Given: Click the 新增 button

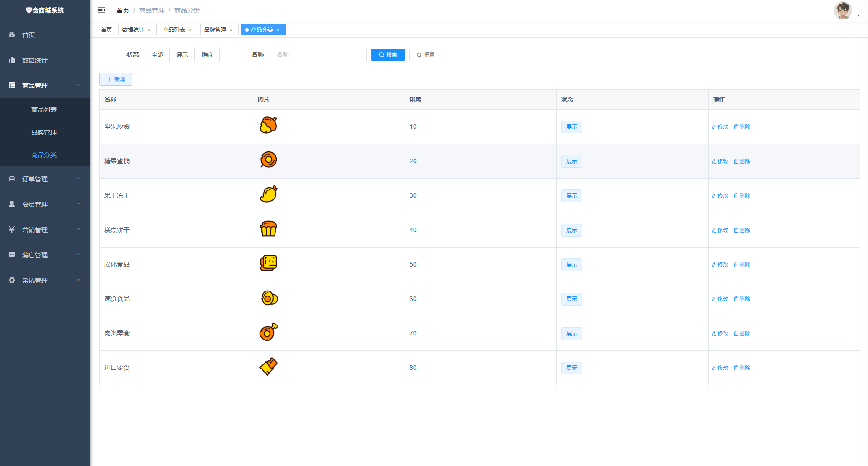Looking at the screenshot, I should (116, 79).
